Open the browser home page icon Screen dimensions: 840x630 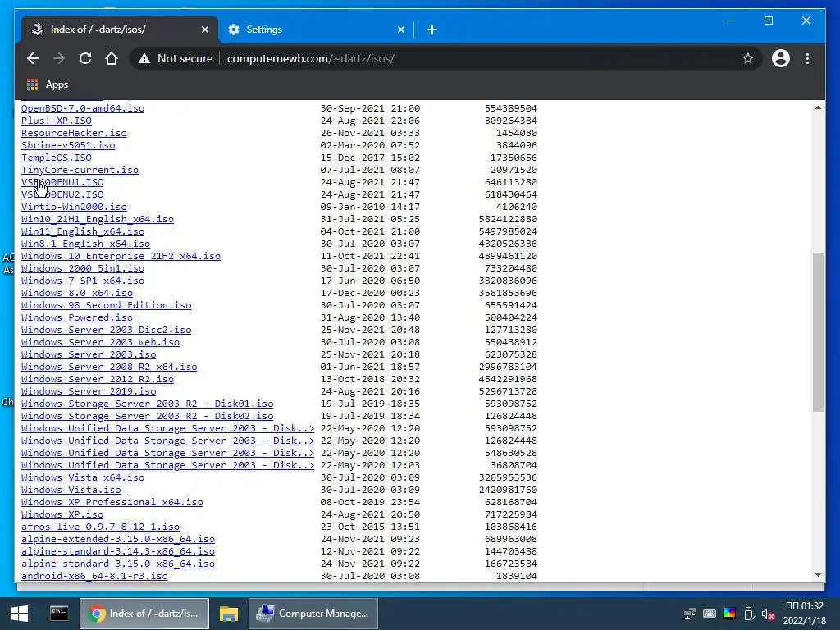click(x=112, y=58)
